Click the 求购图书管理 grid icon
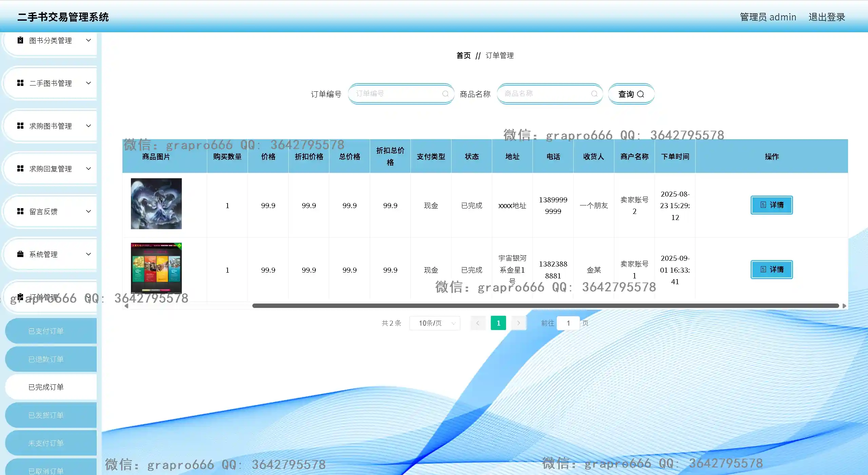868x475 pixels. (20, 126)
